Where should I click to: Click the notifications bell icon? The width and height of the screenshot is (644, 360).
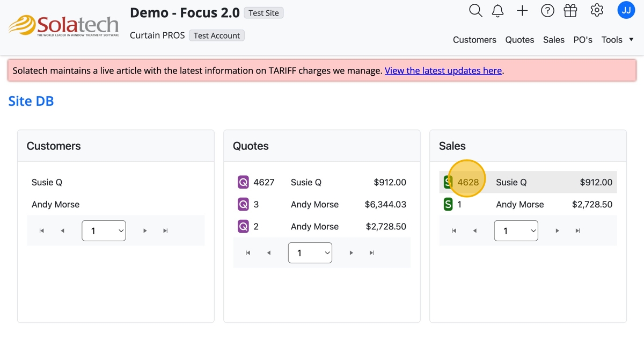(x=498, y=11)
